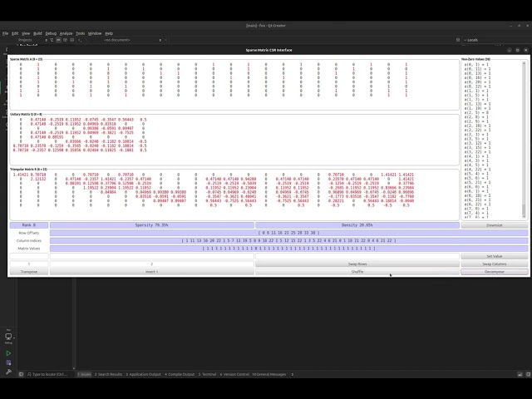Open the Build menu
Image resolution: width=532 pixels, height=399 pixels.
[x=37, y=33]
